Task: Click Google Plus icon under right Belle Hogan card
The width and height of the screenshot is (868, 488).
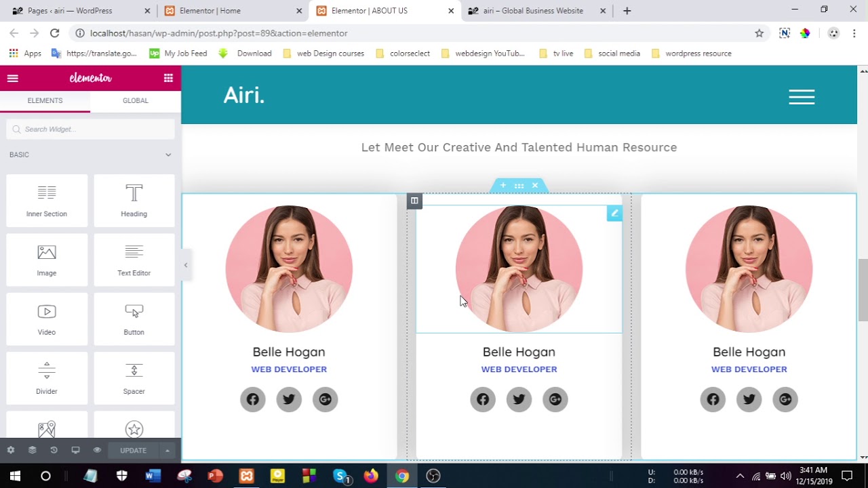Action: point(785,400)
